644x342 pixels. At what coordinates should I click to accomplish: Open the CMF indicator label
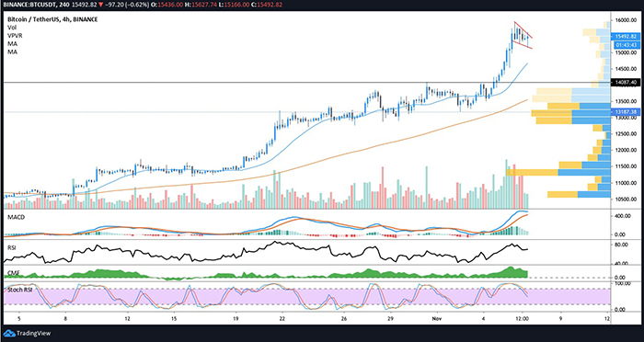(x=13, y=273)
